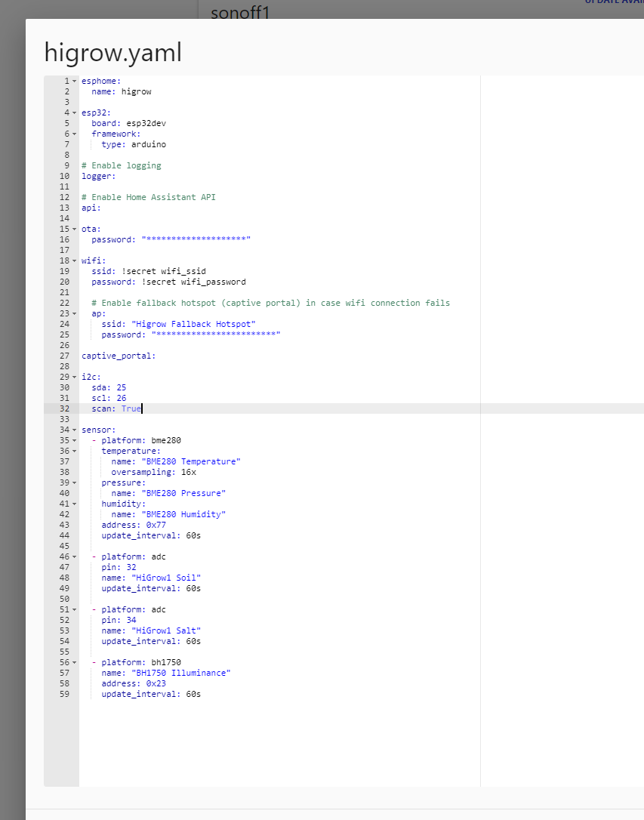Collapse the wifi configuration block
This screenshot has width=644, height=820.
point(73,260)
